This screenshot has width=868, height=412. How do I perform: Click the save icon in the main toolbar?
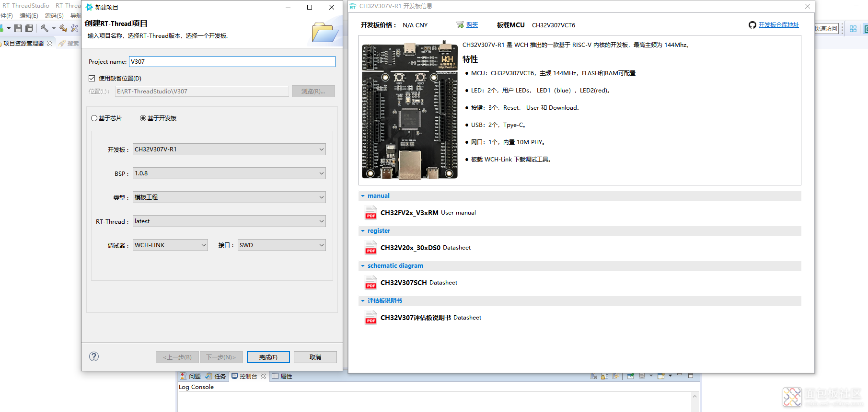coord(18,28)
